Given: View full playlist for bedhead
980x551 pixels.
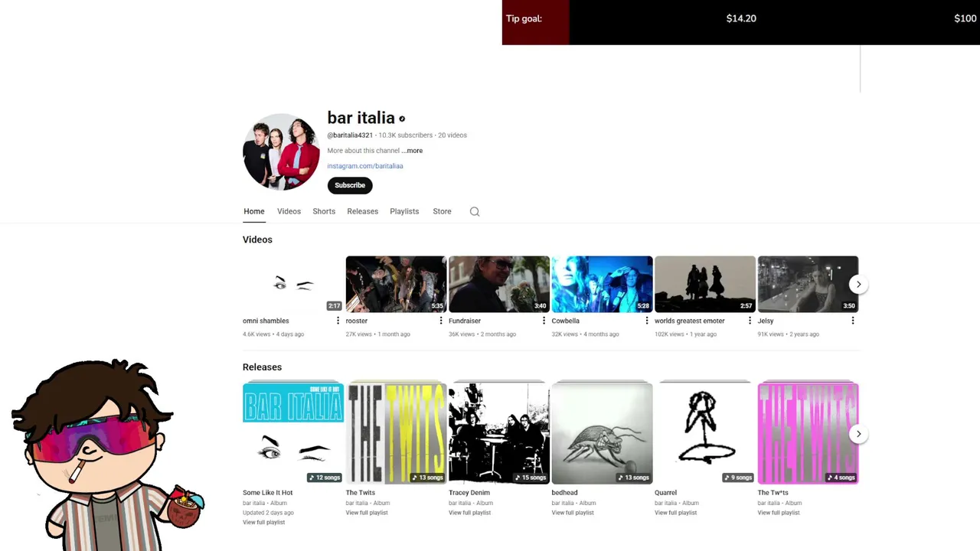Looking at the screenshot, I should (573, 513).
